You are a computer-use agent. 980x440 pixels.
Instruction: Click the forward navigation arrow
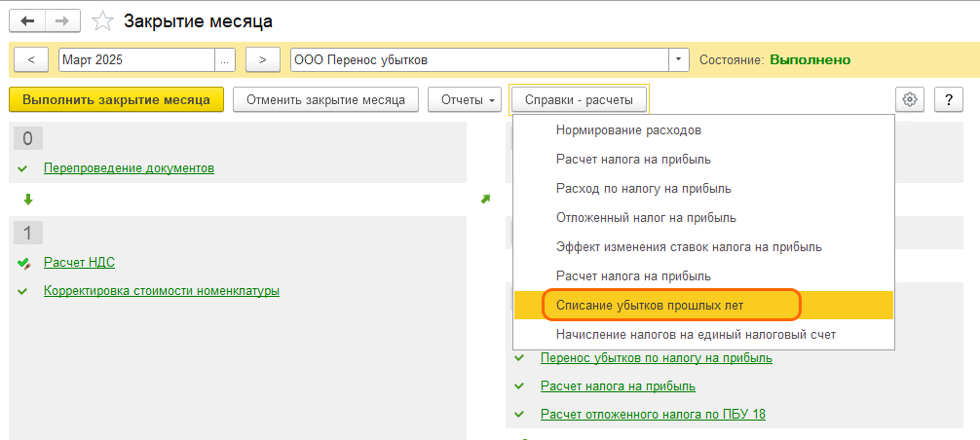click(x=62, y=20)
